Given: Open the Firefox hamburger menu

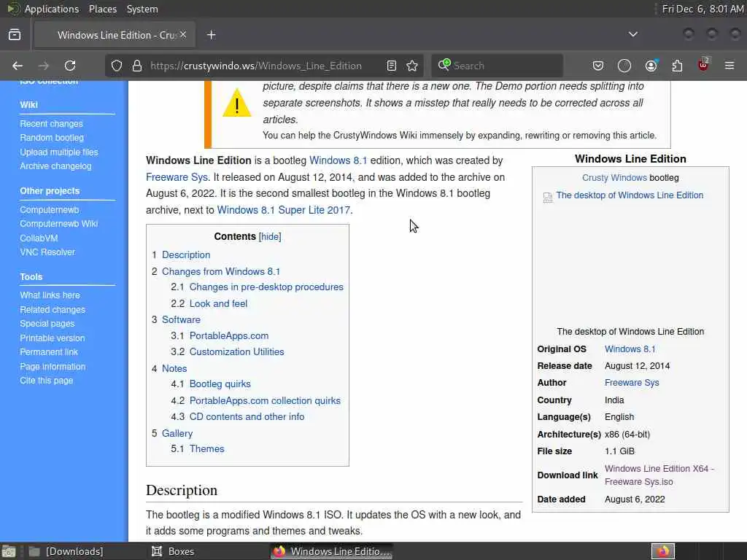Looking at the screenshot, I should tap(729, 66).
